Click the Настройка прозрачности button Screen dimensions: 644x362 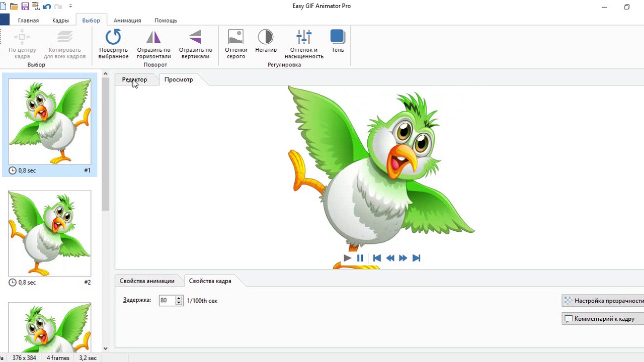603,301
